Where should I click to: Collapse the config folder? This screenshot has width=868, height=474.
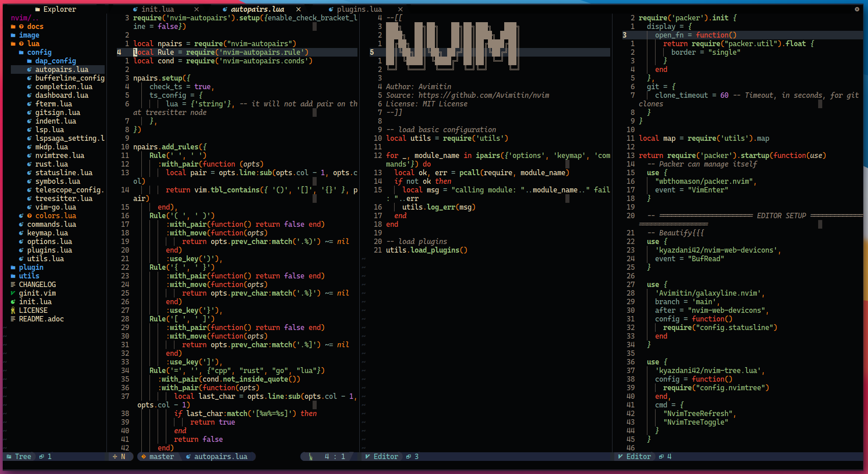[39, 52]
